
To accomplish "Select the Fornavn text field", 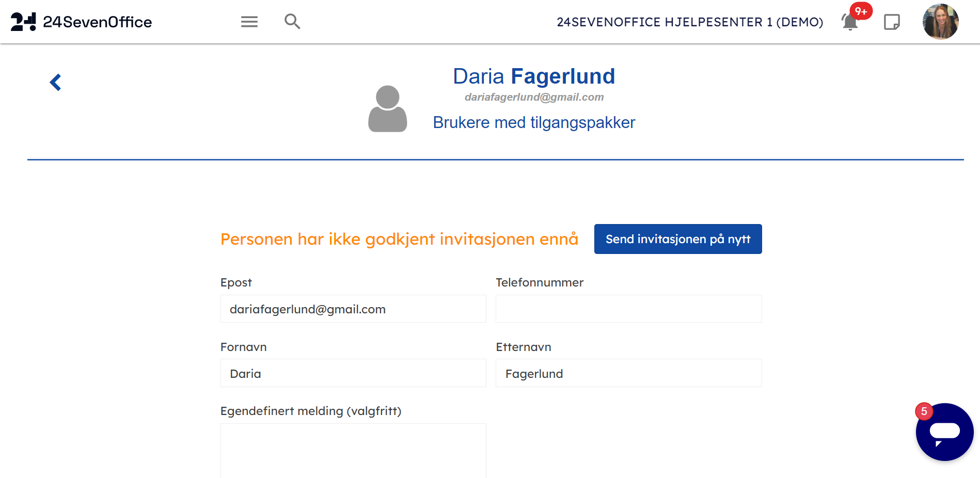I will 353,373.
